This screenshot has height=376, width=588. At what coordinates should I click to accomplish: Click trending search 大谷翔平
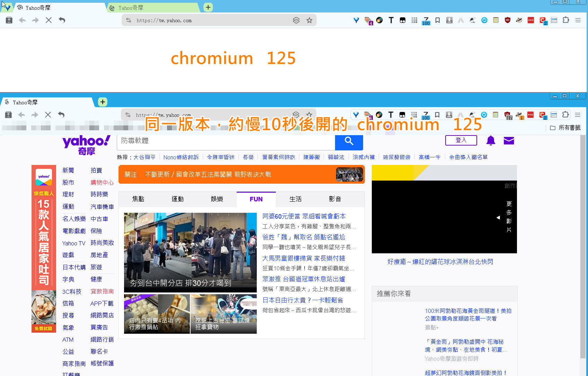144,157
